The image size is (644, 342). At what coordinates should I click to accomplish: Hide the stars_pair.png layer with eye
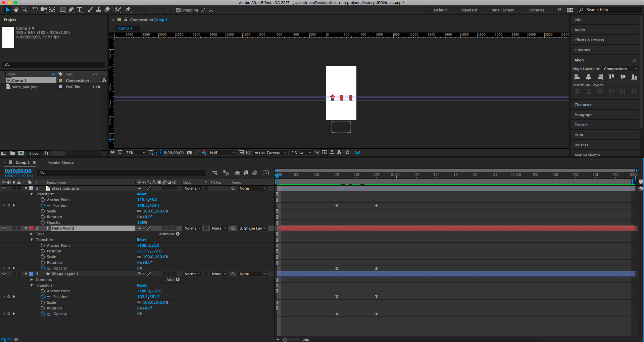click(4, 188)
